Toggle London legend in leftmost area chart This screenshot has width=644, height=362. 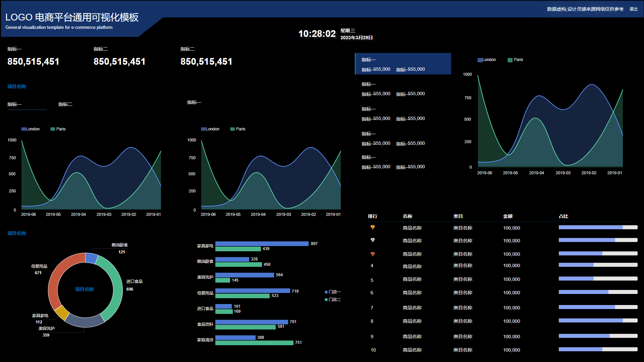coord(31,129)
